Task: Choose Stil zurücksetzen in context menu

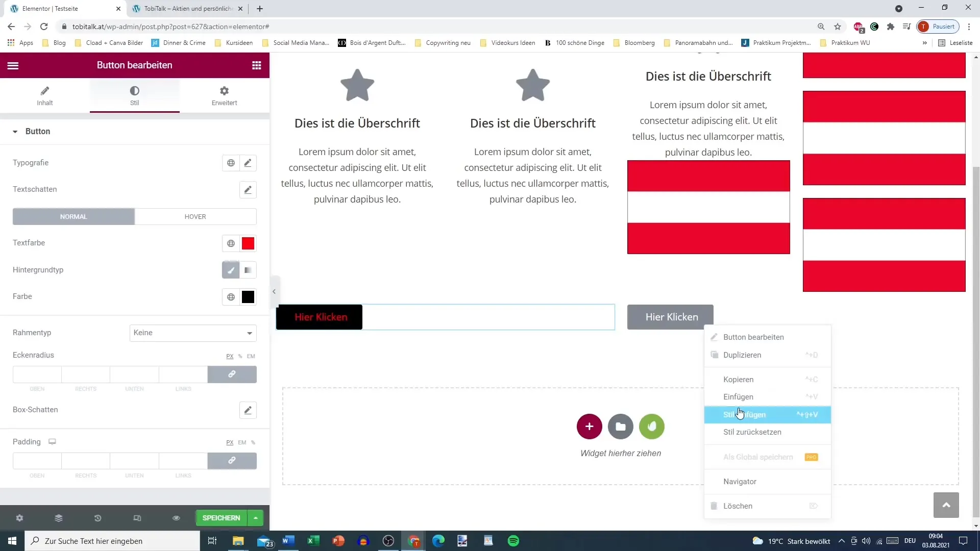Action: [768, 432]
